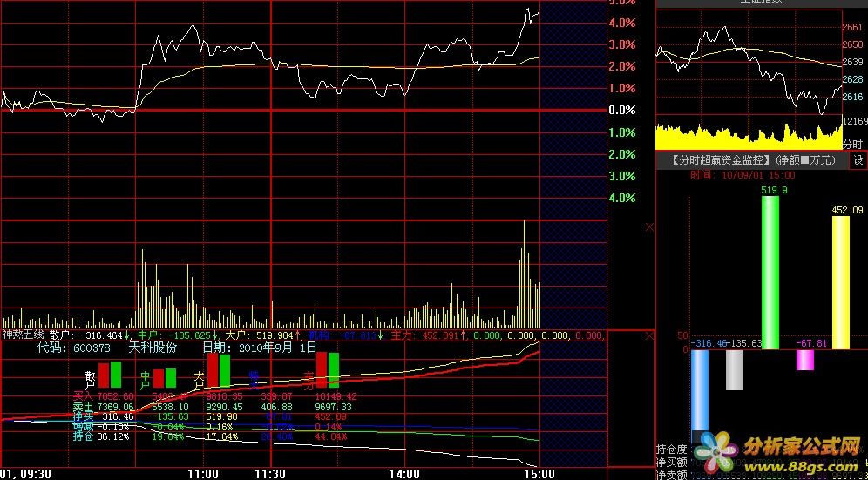868x480 pixels.
Task: Click the tallest volume spike near close
Action: [x=524, y=274]
